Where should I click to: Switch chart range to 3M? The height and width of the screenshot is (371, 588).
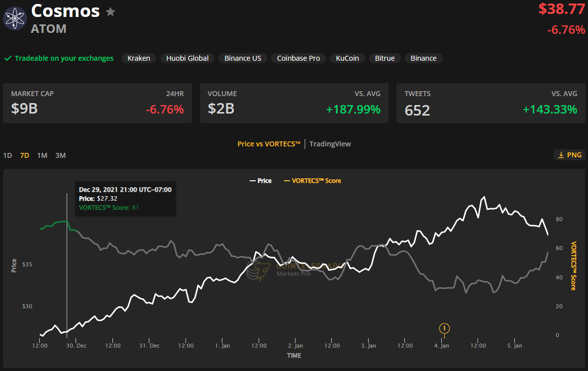coord(60,155)
